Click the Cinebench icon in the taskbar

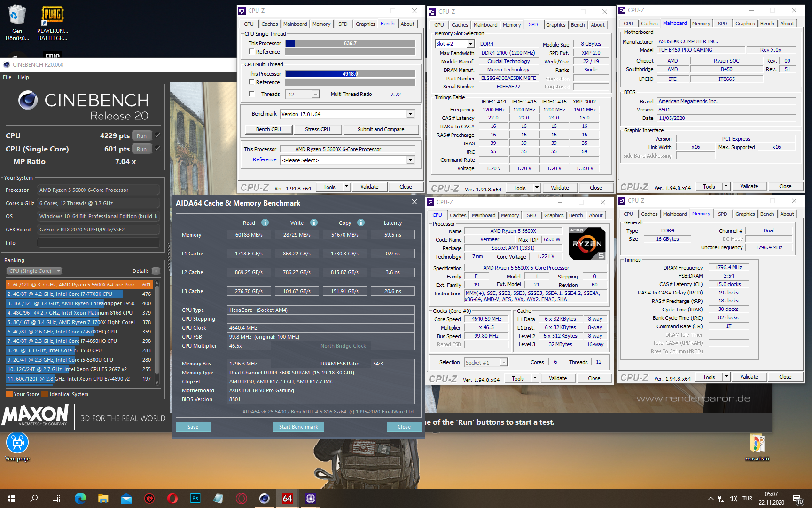[264, 498]
